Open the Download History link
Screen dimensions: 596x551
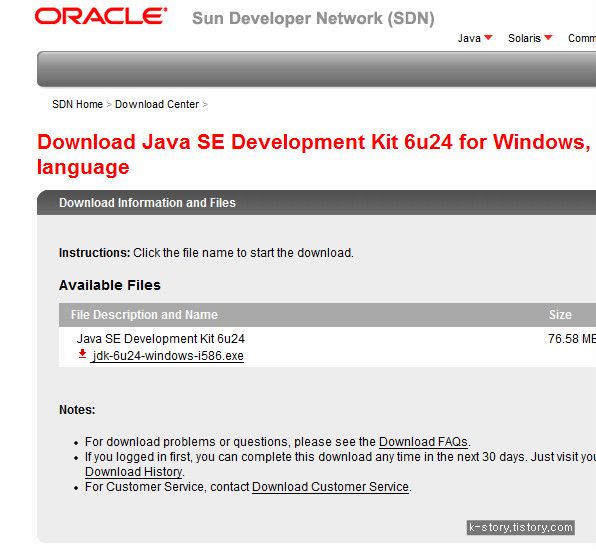pos(133,472)
